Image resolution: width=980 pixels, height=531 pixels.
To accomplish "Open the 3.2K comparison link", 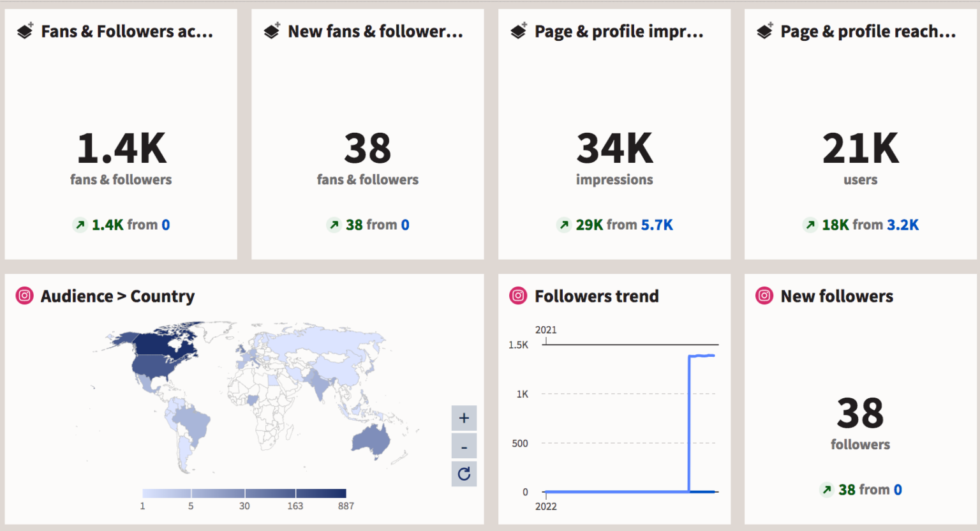I will [x=903, y=225].
